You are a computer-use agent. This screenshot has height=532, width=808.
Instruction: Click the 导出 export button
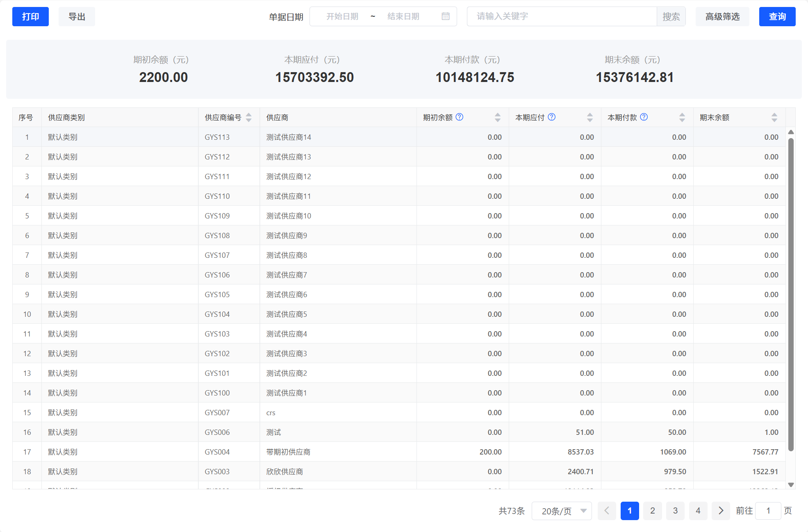[x=77, y=17]
